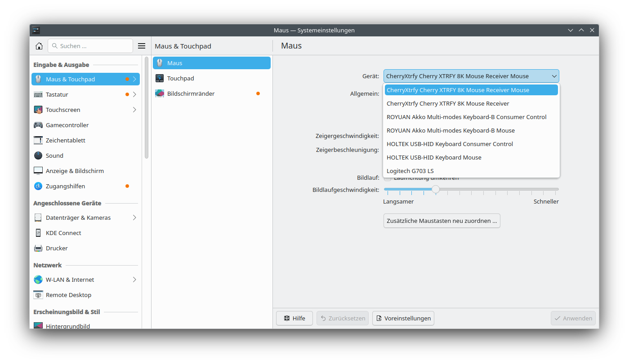
Task: Open the hamburger menu next to search
Action: click(142, 46)
